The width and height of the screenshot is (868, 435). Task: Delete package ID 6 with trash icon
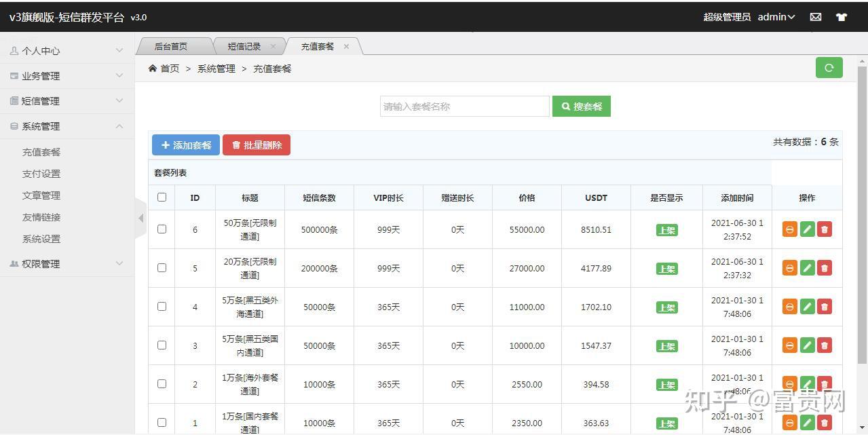[824, 229]
